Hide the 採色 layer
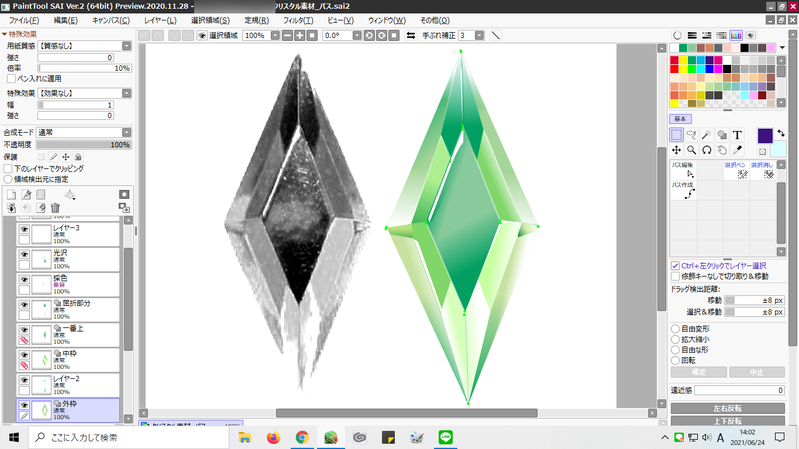Screen dimensions: 799x449 (x=24, y=279)
